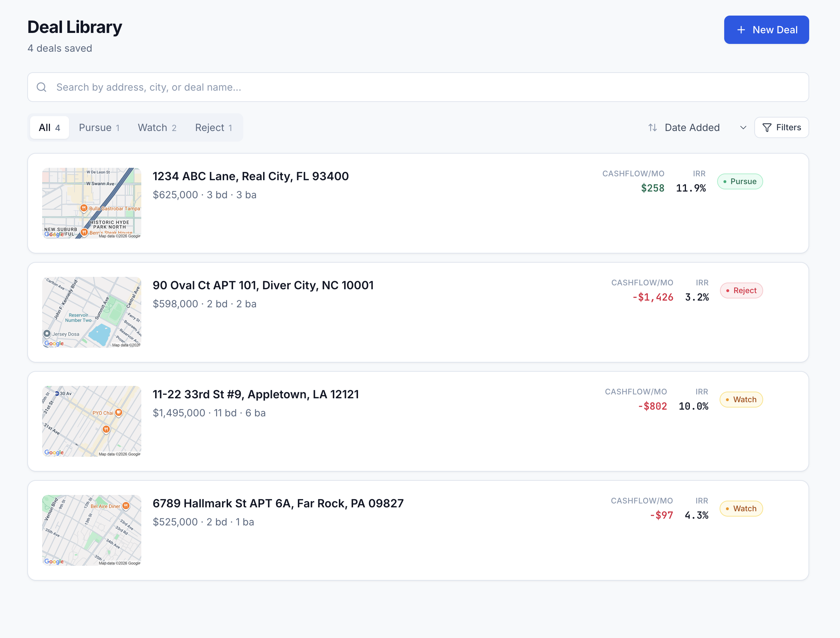840x638 pixels.
Task: Click the search magnifier icon
Action: pos(41,87)
